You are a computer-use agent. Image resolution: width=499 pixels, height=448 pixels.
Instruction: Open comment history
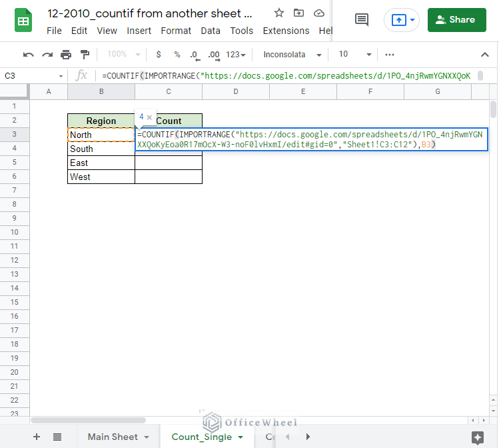[x=362, y=20]
